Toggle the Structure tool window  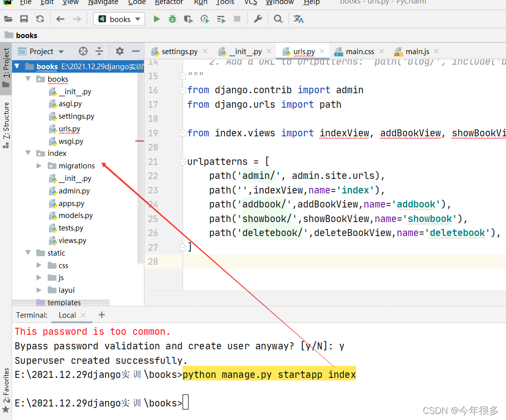[6, 125]
